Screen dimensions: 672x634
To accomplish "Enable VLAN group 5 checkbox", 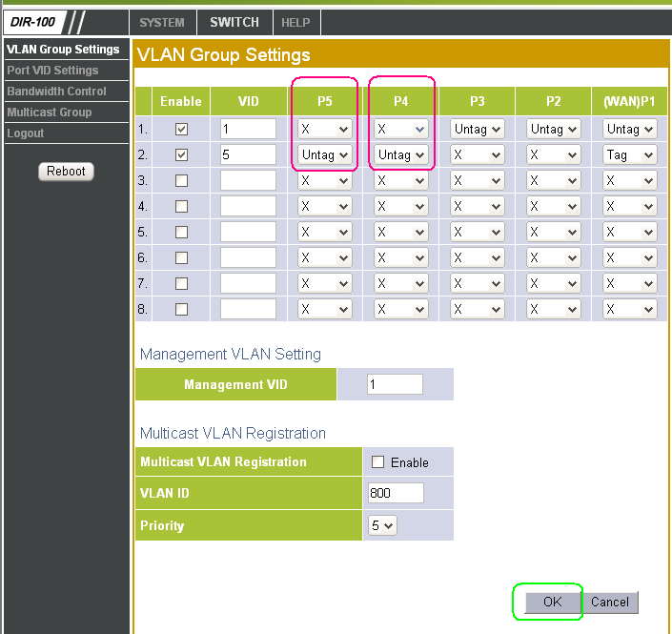I will pyautogui.click(x=181, y=232).
